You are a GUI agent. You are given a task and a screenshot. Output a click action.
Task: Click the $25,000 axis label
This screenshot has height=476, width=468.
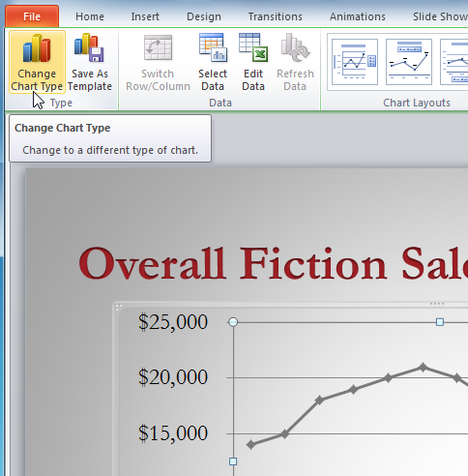tap(173, 322)
